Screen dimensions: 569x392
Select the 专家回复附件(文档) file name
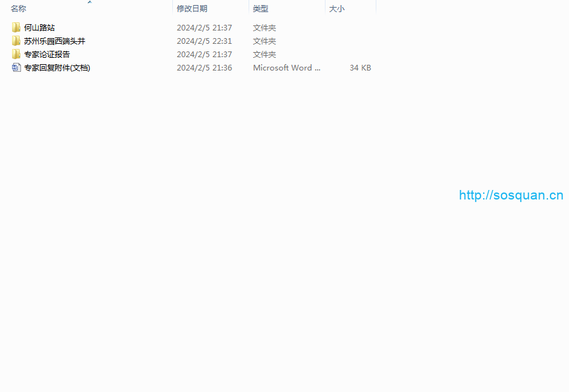pos(57,67)
